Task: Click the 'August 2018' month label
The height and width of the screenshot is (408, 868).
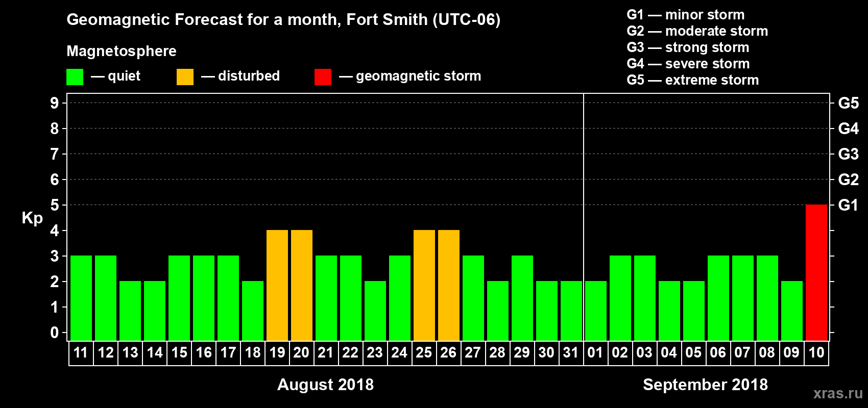Action: coord(325,385)
